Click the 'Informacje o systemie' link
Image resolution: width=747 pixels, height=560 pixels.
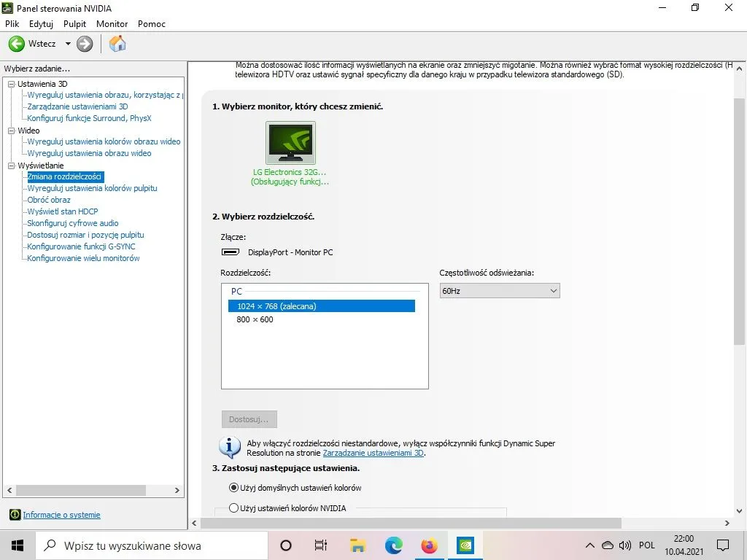(x=61, y=515)
